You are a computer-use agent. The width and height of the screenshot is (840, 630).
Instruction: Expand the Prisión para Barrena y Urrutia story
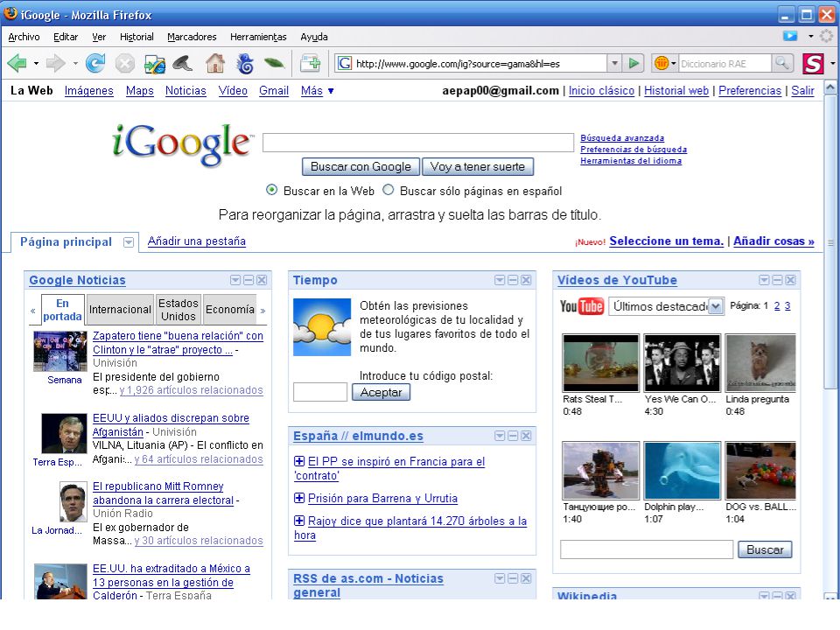[299, 498]
